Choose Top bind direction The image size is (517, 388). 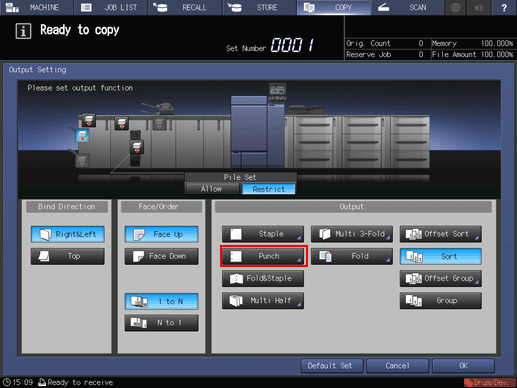point(68,256)
